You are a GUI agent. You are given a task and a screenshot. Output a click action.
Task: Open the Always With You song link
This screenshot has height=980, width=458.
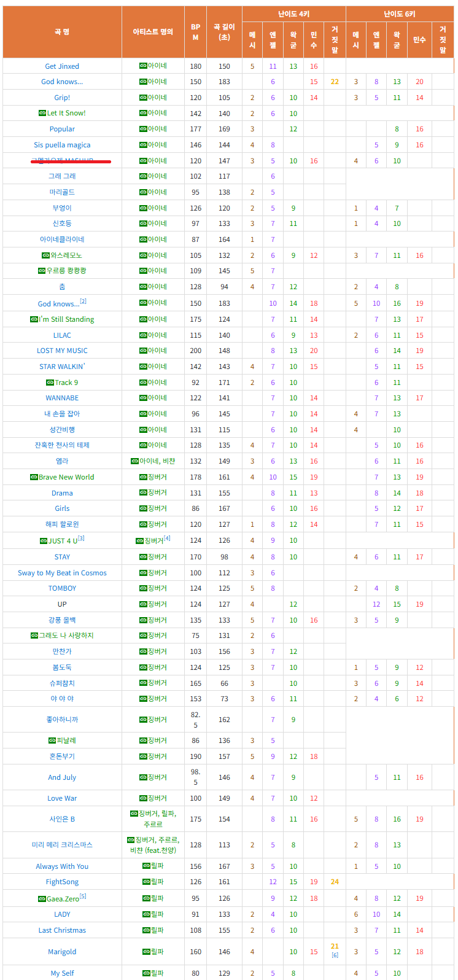pyautogui.click(x=62, y=866)
